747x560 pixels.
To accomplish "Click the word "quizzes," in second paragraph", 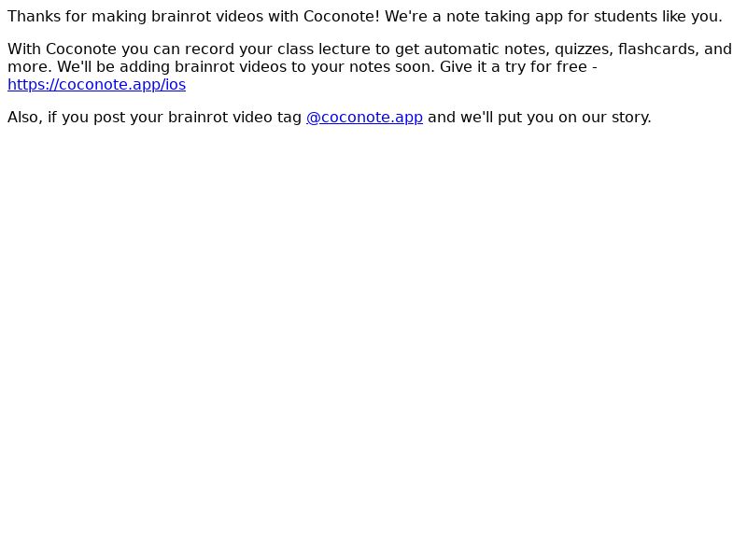I will click(x=584, y=49).
